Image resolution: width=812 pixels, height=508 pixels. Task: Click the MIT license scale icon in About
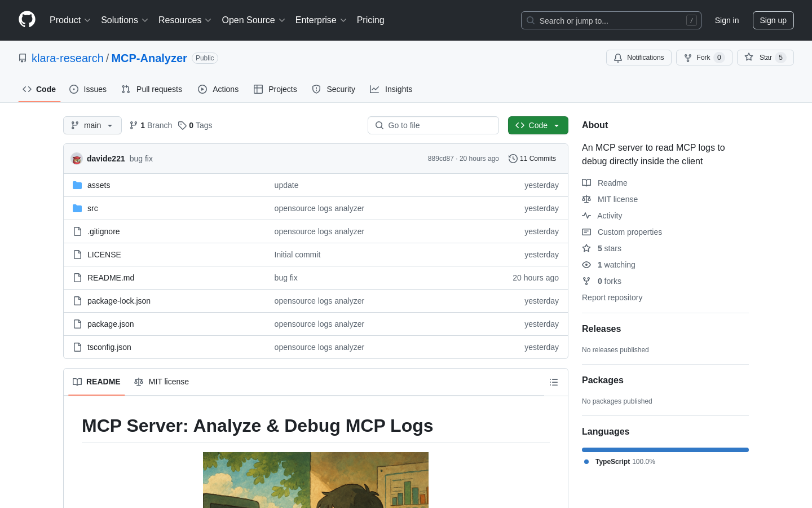tap(586, 199)
